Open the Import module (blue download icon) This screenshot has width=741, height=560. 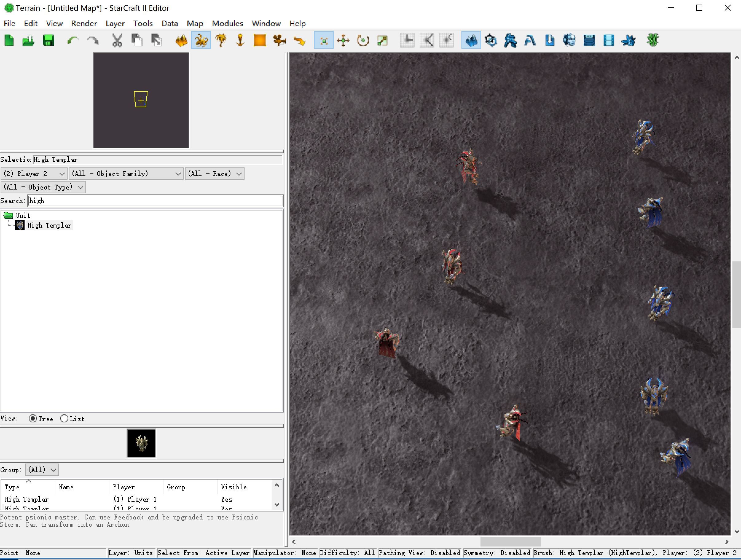tap(550, 41)
